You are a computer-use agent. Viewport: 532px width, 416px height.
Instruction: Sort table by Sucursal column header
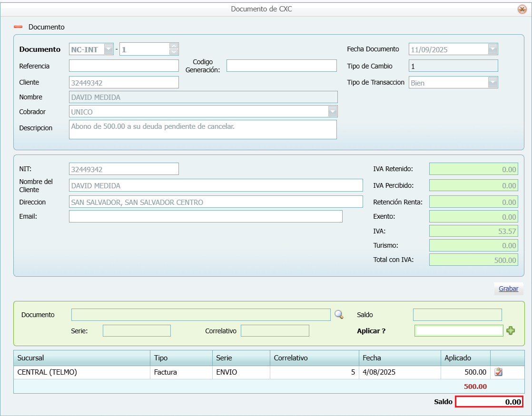click(x=82, y=358)
